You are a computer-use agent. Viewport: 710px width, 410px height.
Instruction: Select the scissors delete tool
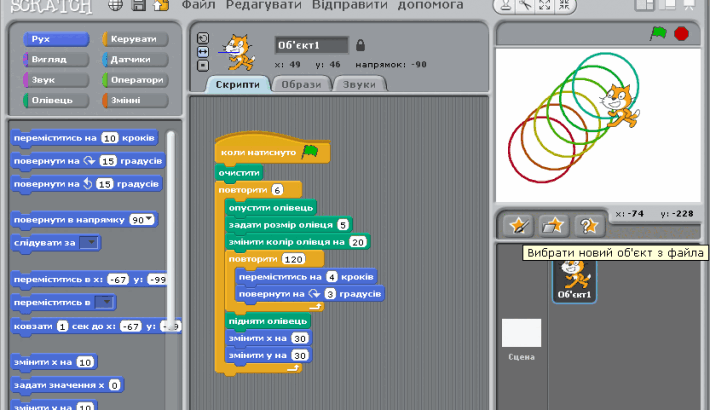525,5
